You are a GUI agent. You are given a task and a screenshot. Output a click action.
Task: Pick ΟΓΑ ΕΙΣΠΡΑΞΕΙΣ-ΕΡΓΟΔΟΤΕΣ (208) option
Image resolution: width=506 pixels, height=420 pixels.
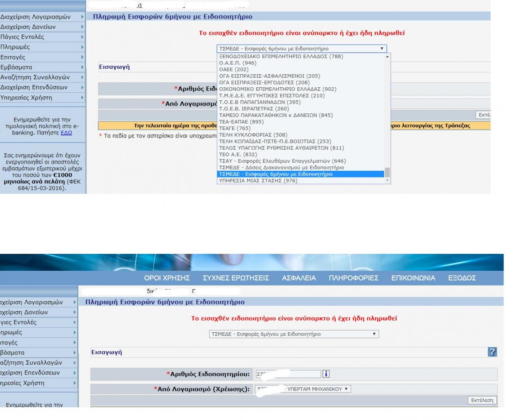(301, 82)
